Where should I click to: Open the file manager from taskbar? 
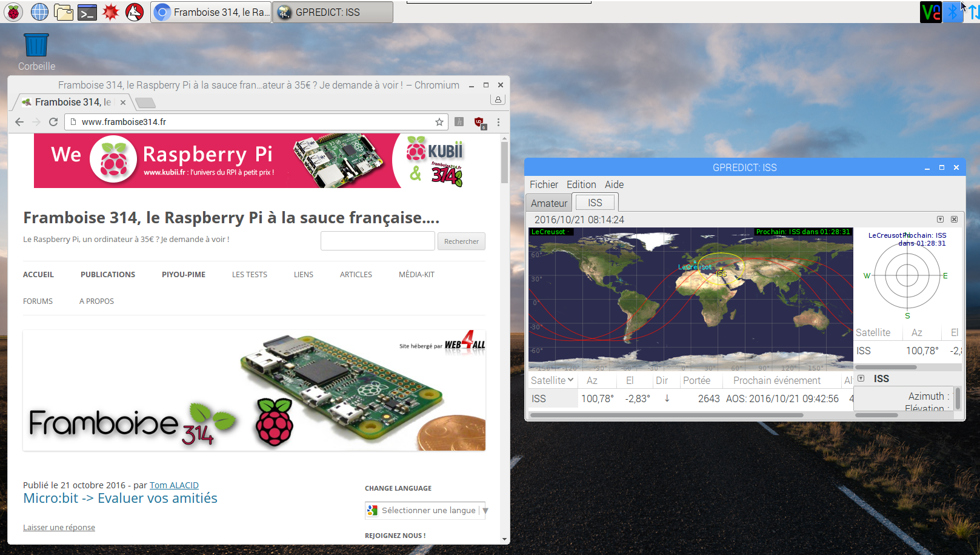coord(63,12)
